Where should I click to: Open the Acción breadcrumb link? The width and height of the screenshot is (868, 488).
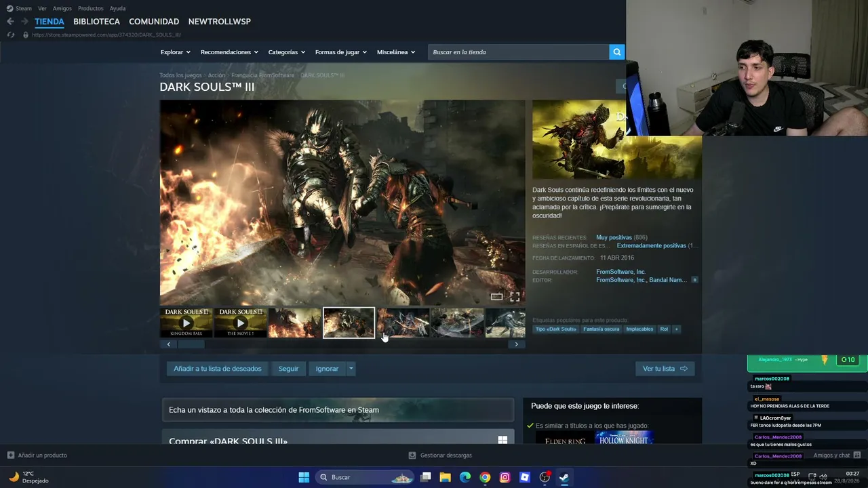[x=216, y=75]
